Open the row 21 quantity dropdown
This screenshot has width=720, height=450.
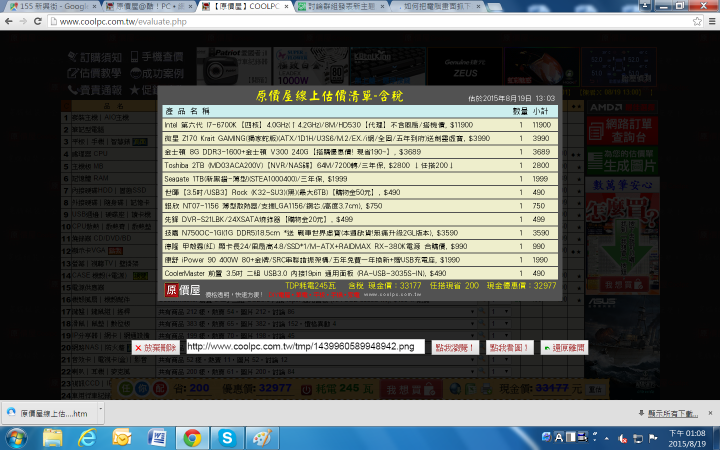click(x=500, y=360)
